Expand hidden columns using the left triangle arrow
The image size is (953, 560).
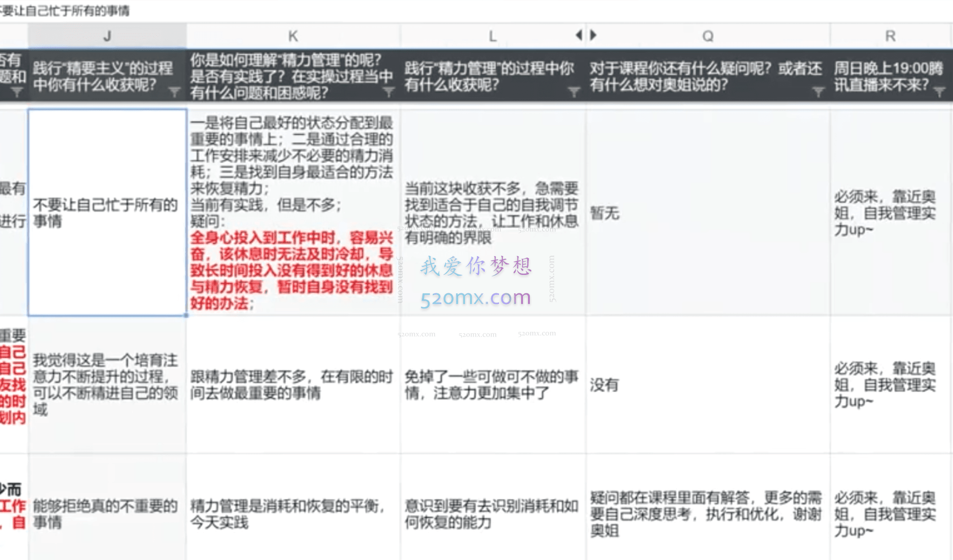coord(579,34)
